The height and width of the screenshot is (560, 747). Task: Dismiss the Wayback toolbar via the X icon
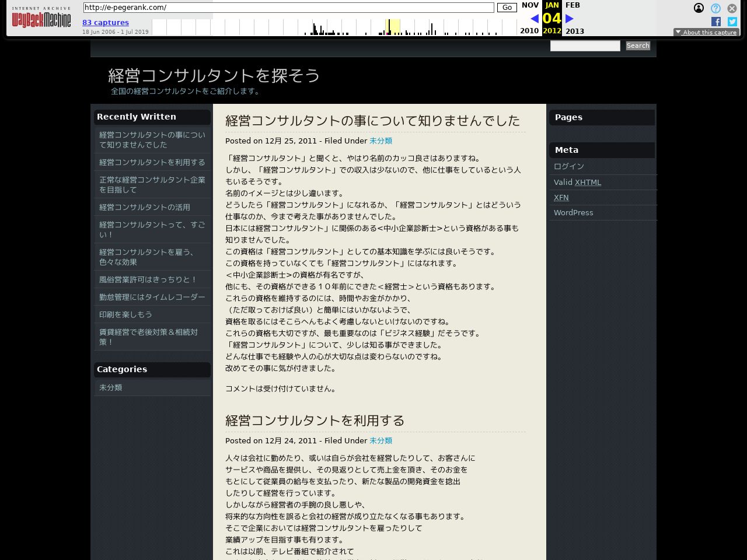(x=731, y=8)
